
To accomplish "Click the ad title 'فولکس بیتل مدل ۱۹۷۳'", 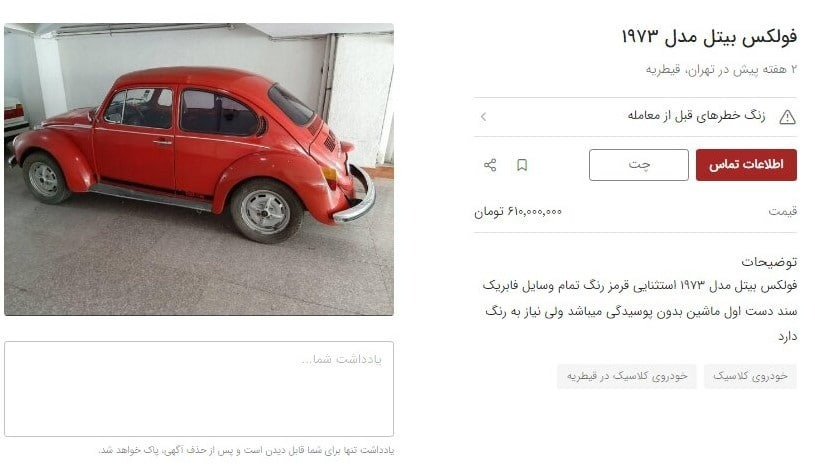I will (709, 37).
